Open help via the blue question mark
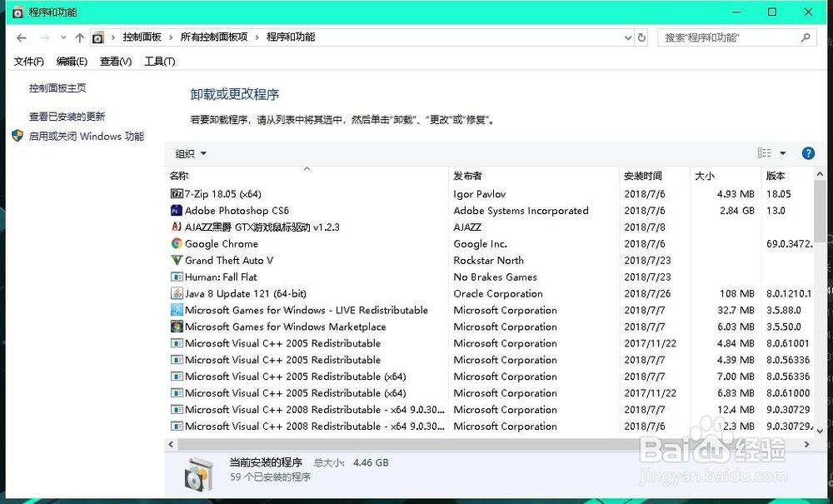The height and width of the screenshot is (504, 833). pos(807,152)
